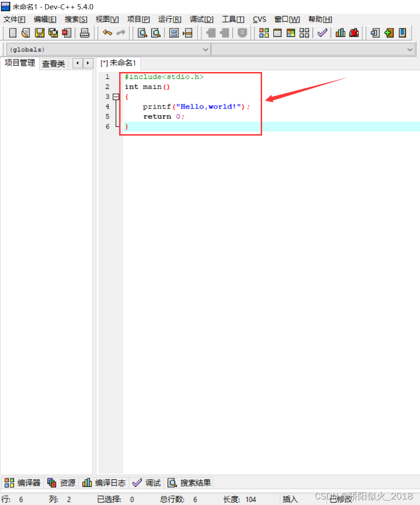Click the #include<stdio.h> code line
This screenshot has height=505, width=420.
point(164,77)
